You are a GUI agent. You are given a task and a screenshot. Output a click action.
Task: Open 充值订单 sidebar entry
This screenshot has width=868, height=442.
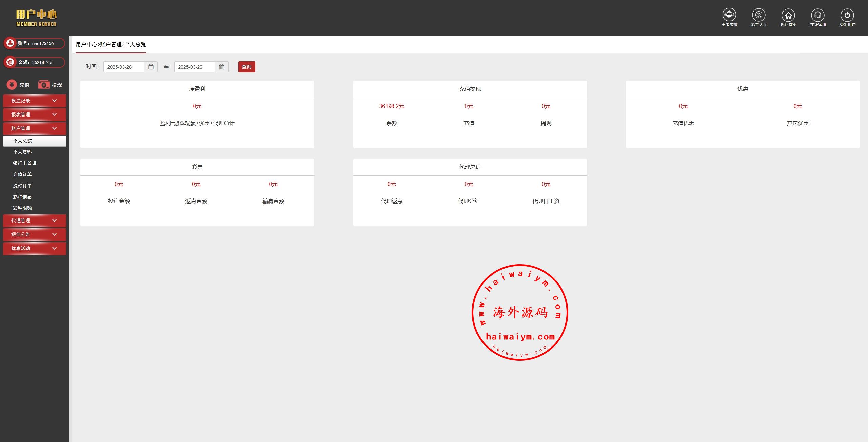click(x=22, y=174)
